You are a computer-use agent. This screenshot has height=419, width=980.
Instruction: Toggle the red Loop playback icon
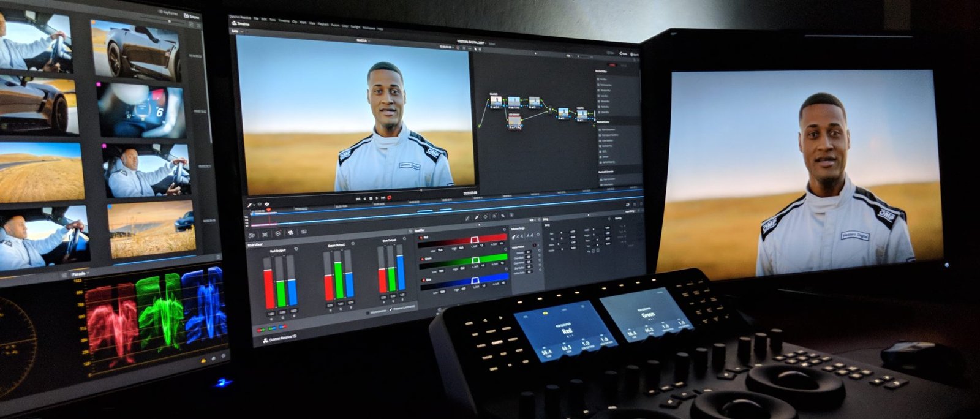coord(389,198)
